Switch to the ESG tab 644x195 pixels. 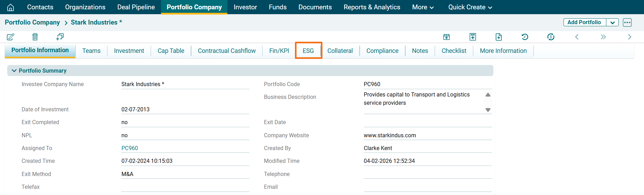tap(308, 51)
